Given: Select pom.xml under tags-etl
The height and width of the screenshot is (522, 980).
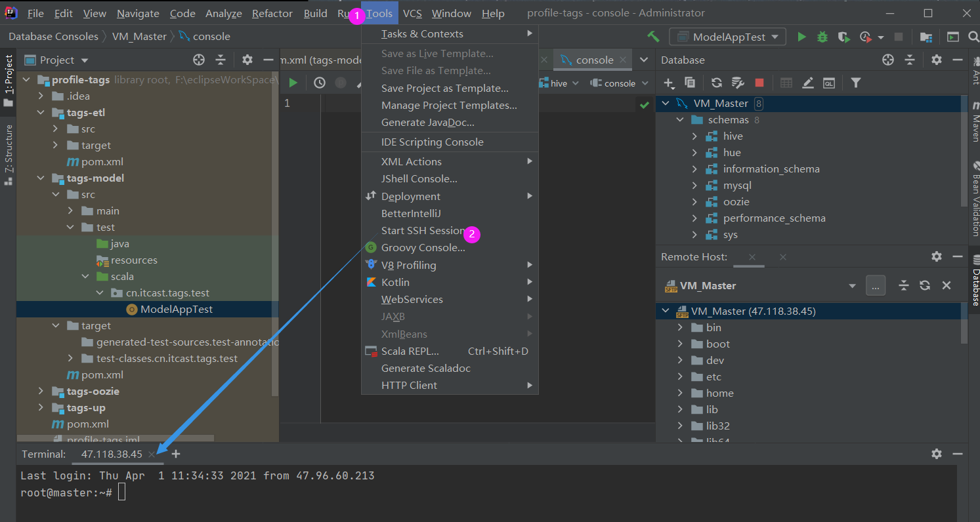Looking at the screenshot, I should click(102, 162).
